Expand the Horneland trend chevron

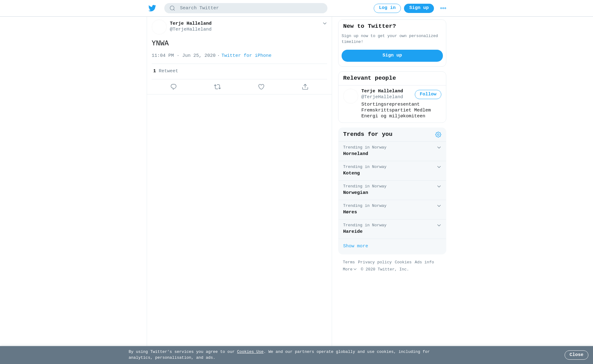pyautogui.click(x=439, y=148)
